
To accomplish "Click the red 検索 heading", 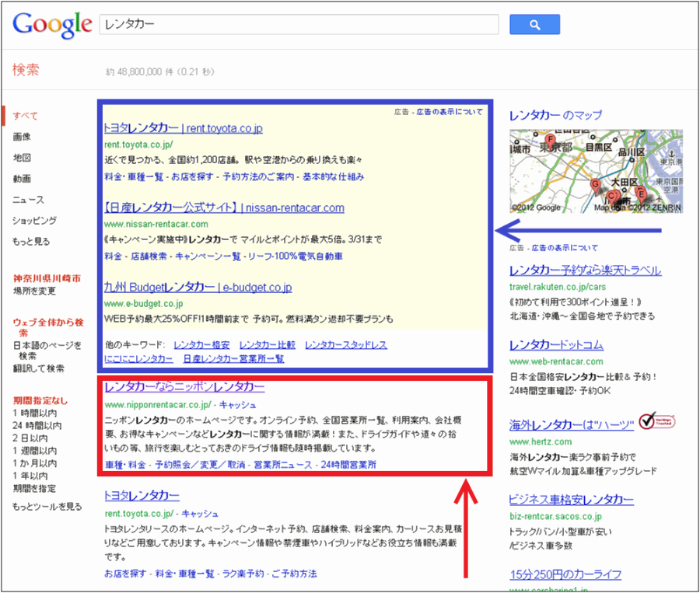I will [x=26, y=70].
